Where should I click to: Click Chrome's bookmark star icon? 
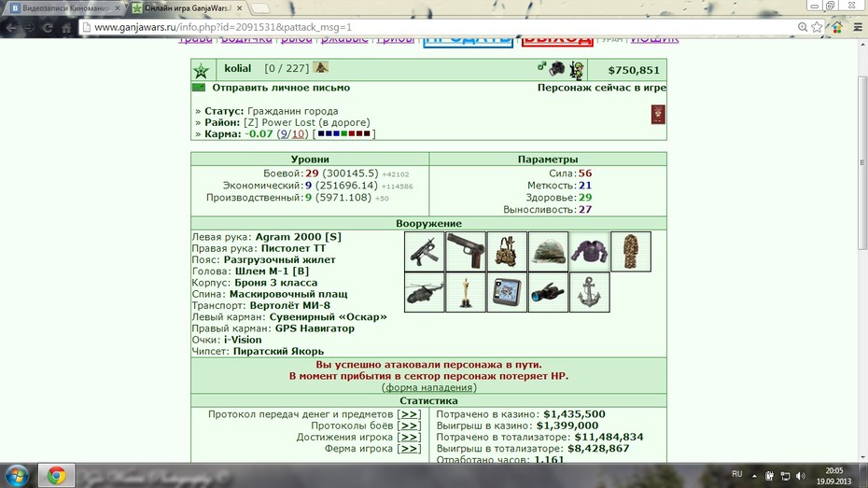pyautogui.click(x=817, y=27)
